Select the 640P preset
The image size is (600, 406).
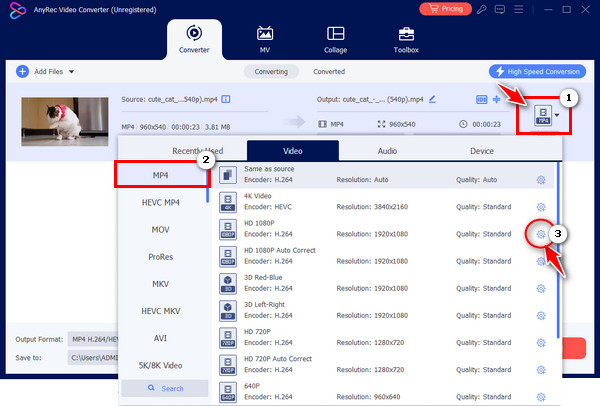tap(383, 392)
